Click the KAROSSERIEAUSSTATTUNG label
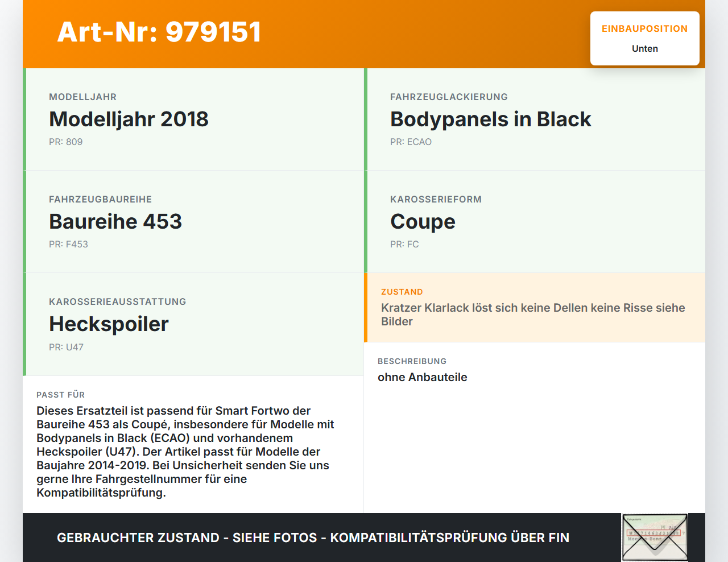 coord(118,302)
